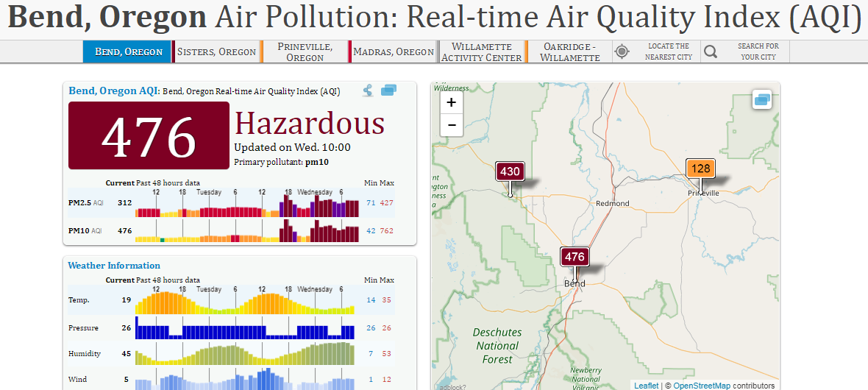
Task: Zoom out on the map with minus button
Action: click(451, 125)
